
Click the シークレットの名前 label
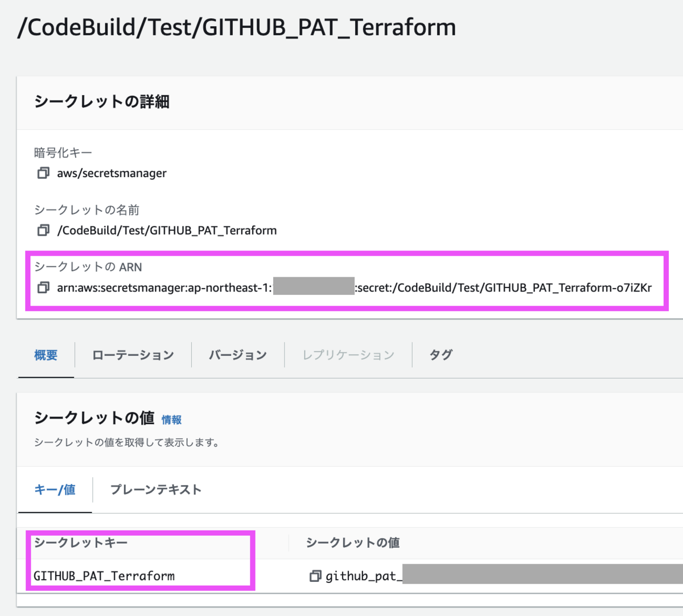coord(87,210)
